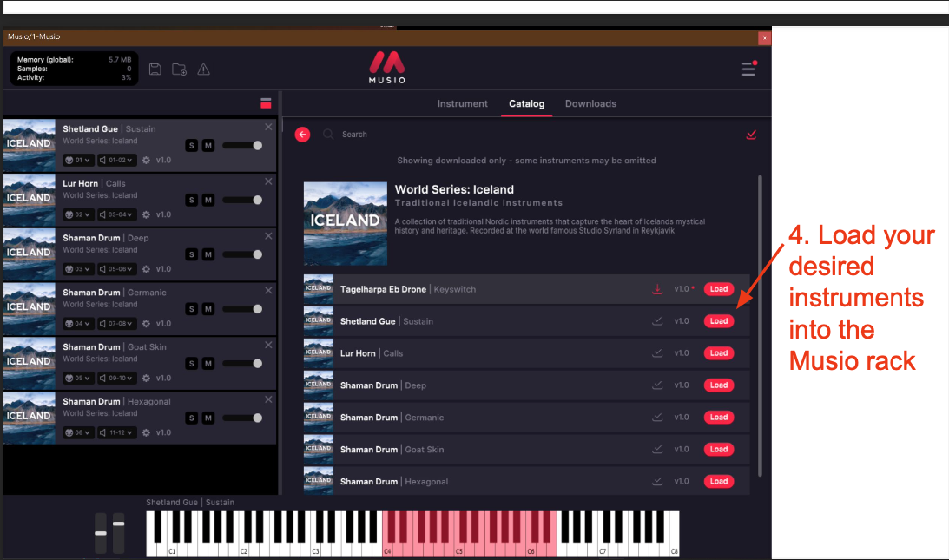Solo the Shaman Drum Deep instrument

[191, 254]
